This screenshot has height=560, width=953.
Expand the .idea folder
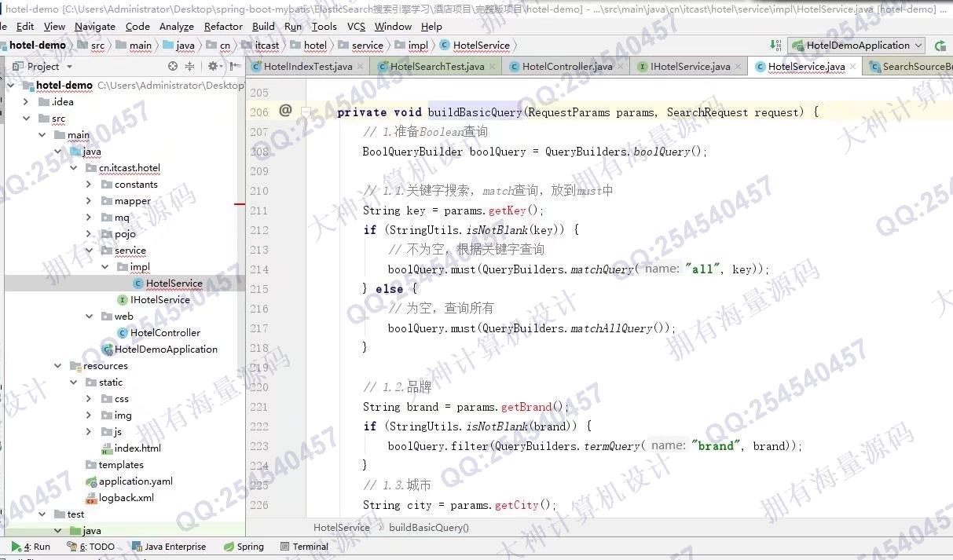[26, 101]
